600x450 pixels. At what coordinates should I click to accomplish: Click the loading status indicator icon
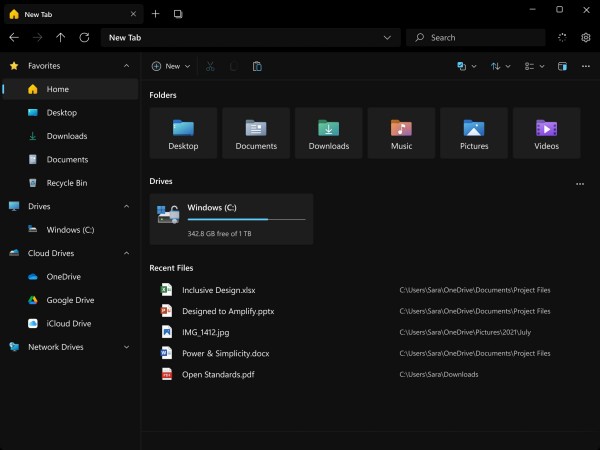(x=562, y=38)
